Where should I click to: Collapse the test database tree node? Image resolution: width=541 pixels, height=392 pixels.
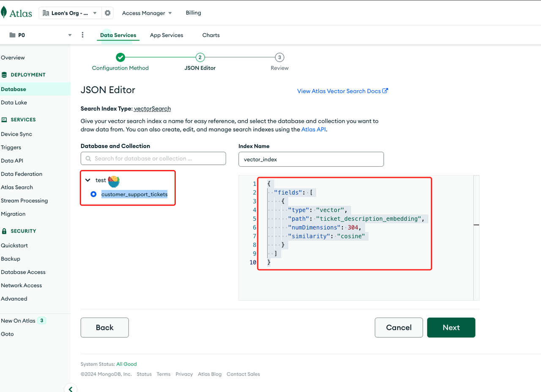pos(88,180)
